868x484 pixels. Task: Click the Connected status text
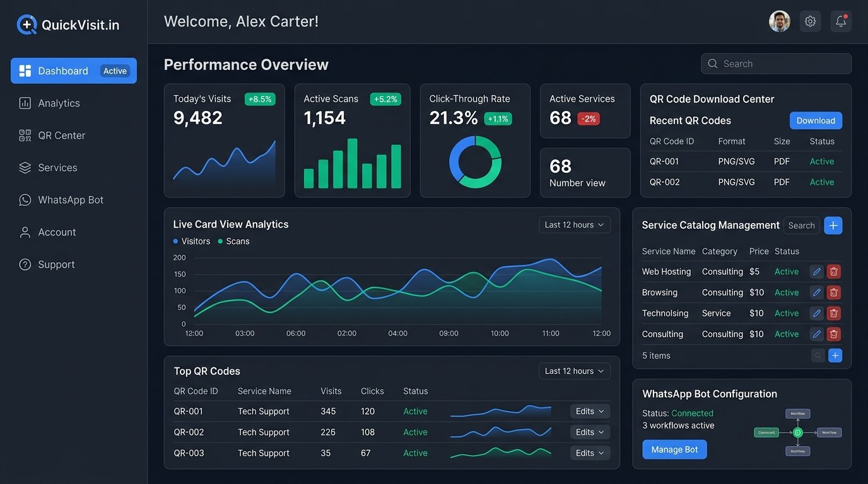(x=692, y=413)
